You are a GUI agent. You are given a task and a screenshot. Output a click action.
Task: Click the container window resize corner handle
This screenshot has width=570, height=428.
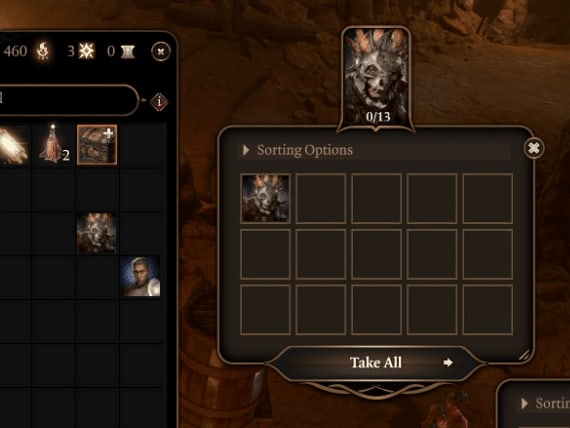tap(524, 355)
